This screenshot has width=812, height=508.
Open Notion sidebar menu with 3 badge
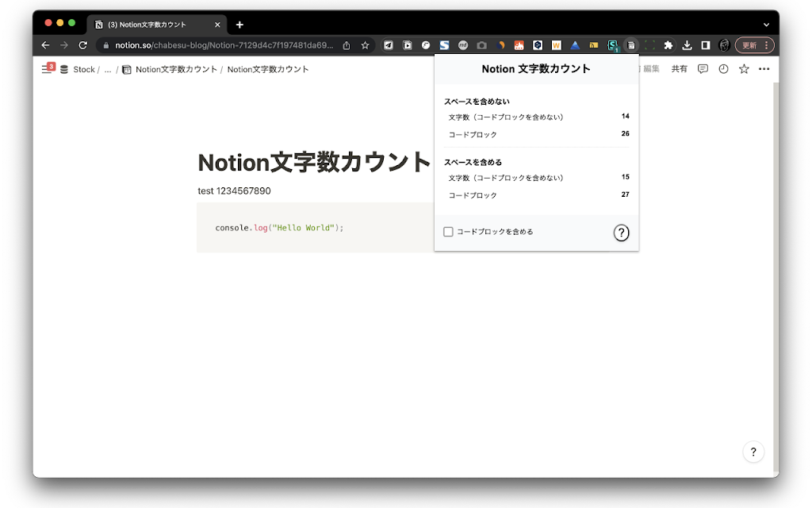click(48, 68)
